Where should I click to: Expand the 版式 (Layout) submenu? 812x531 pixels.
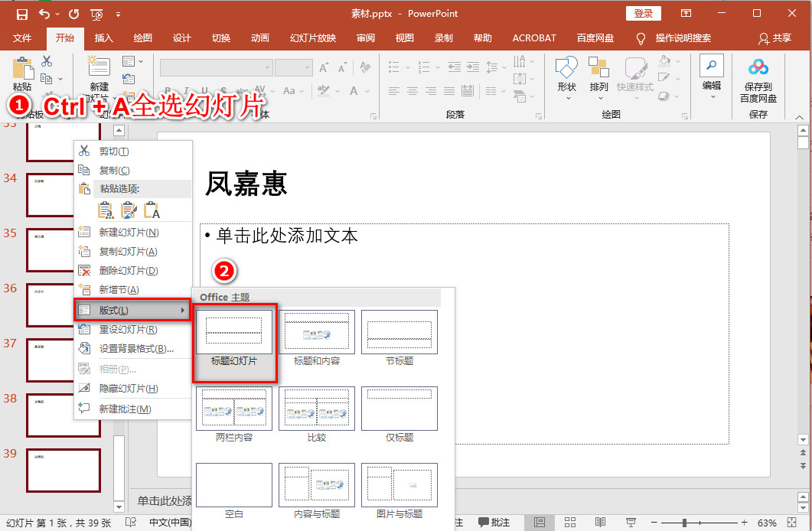pos(132,311)
